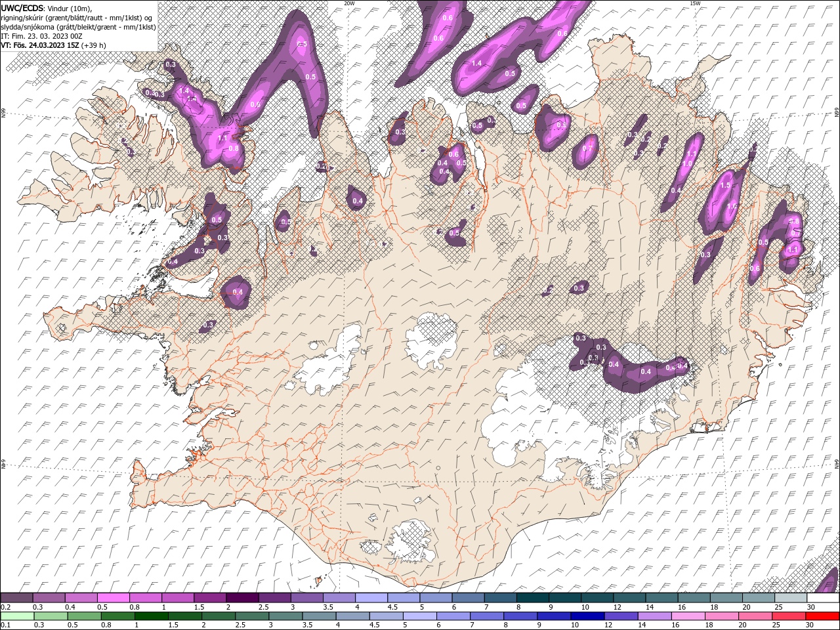Screen dimensions: 840x630
Task: Click the 20W longitude label at top
Action: tap(349, 3)
